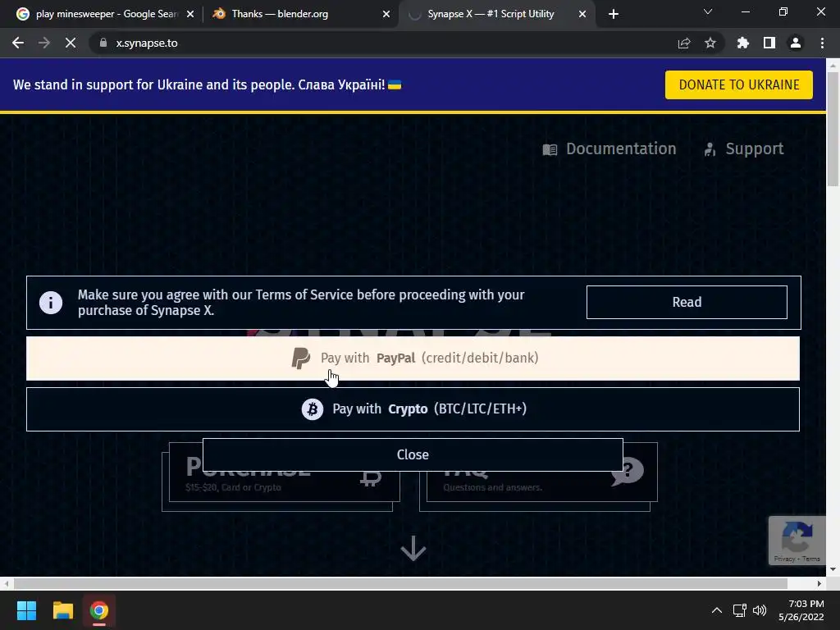The height and width of the screenshot is (630, 840).
Task: Open the network tray icon
Action: click(740, 610)
